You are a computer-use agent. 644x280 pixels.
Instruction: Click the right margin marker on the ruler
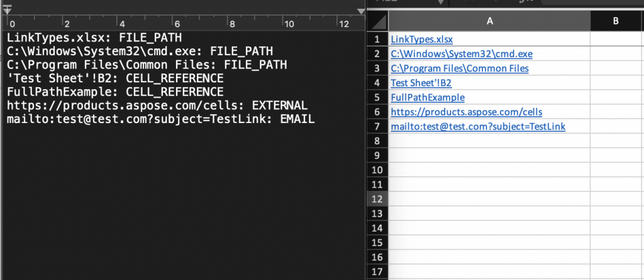(360, 11)
